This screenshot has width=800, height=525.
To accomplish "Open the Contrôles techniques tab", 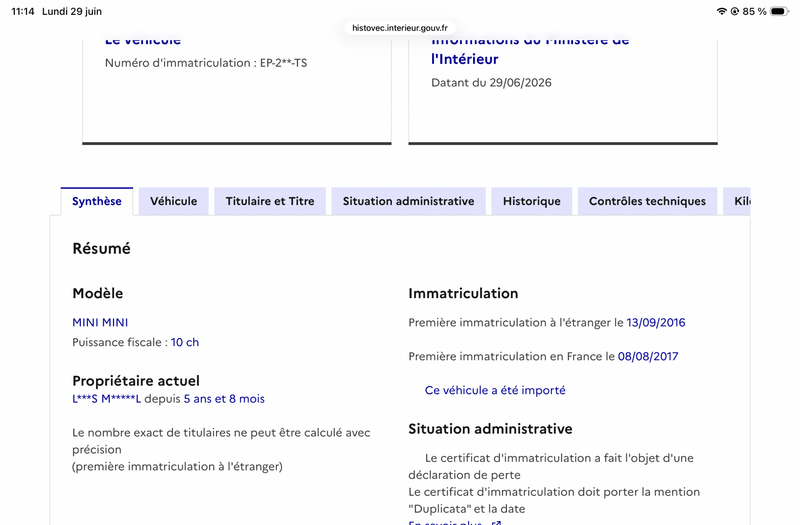I will [647, 201].
